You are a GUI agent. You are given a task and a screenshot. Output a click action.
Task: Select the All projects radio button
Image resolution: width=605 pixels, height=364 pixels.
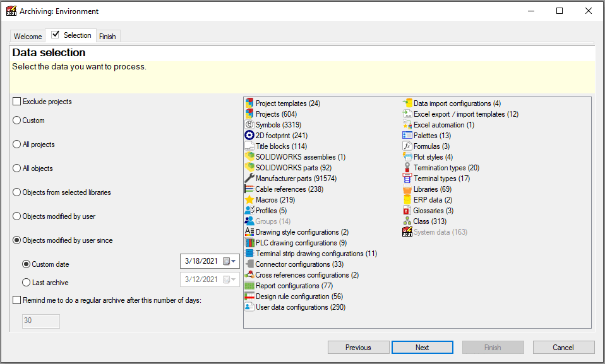pos(16,144)
